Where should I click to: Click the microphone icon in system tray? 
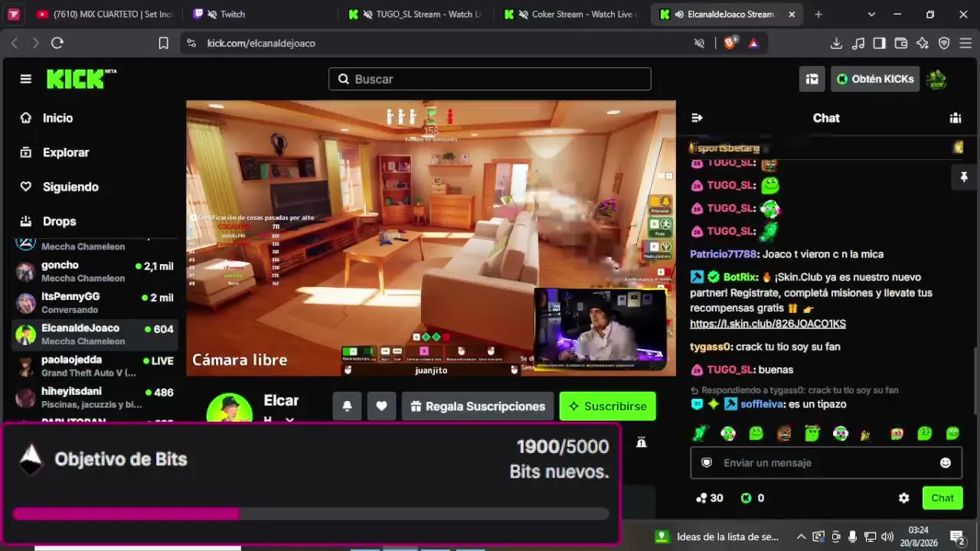point(852,537)
